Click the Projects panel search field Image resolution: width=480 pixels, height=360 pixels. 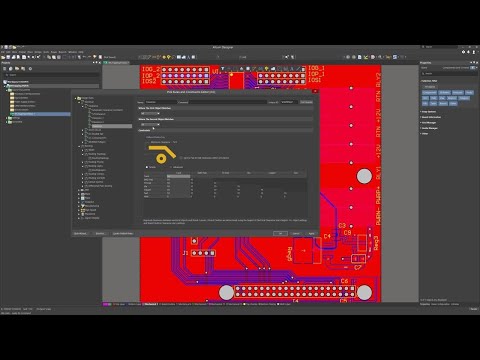coord(52,75)
